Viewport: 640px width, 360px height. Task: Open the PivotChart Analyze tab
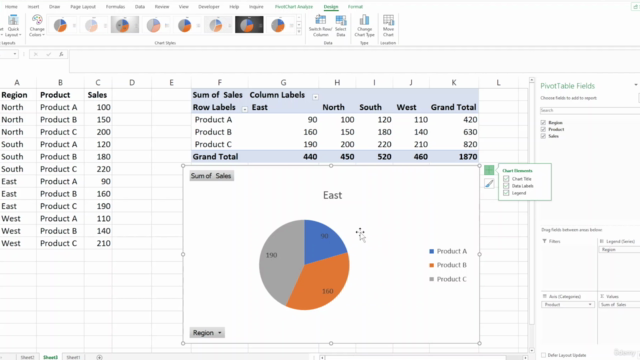point(294,7)
